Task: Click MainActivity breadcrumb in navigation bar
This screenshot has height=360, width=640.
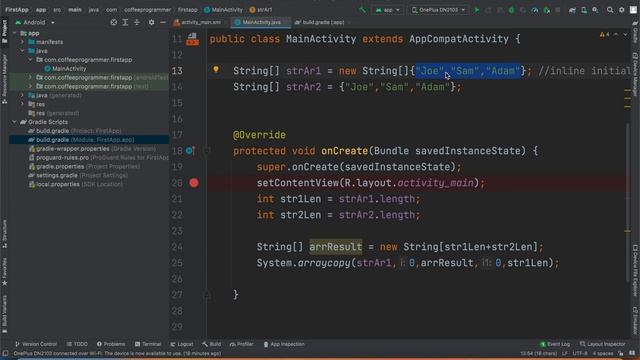Action: (223, 10)
